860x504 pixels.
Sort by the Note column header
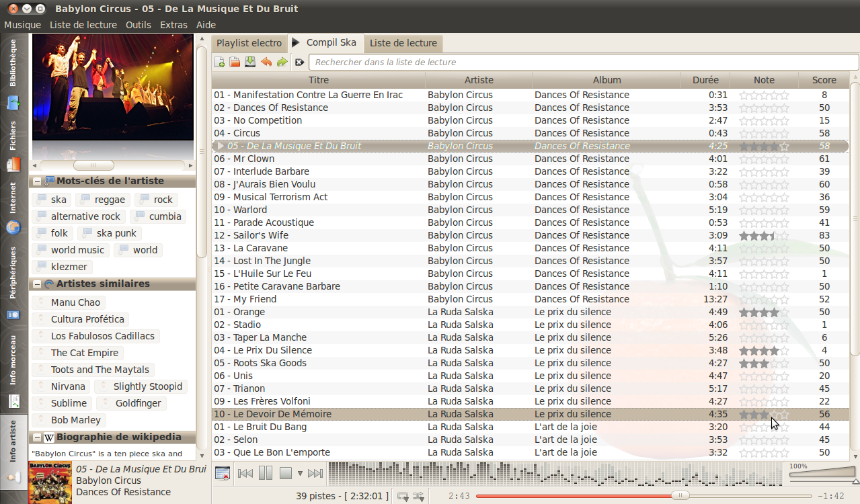[764, 80]
